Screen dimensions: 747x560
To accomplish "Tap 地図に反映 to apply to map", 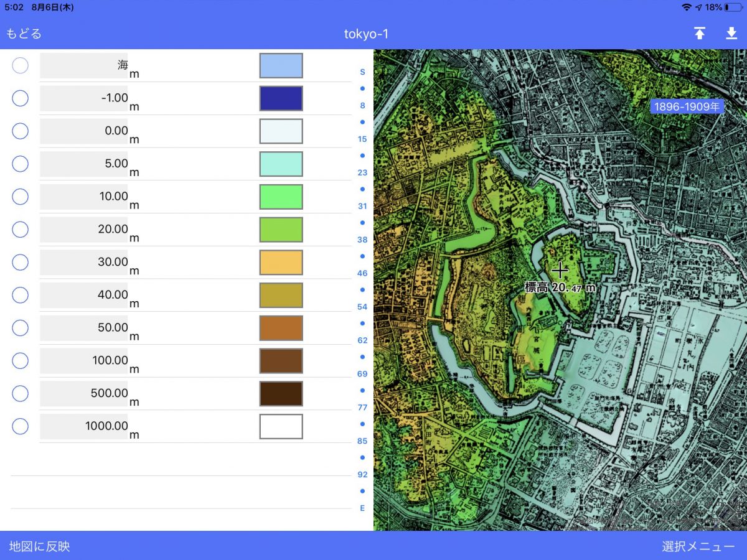I will (x=39, y=546).
